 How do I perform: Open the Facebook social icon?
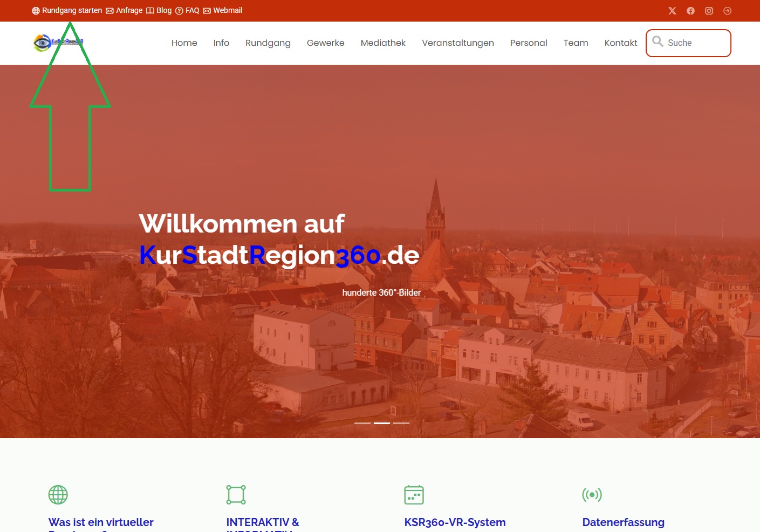point(690,11)
